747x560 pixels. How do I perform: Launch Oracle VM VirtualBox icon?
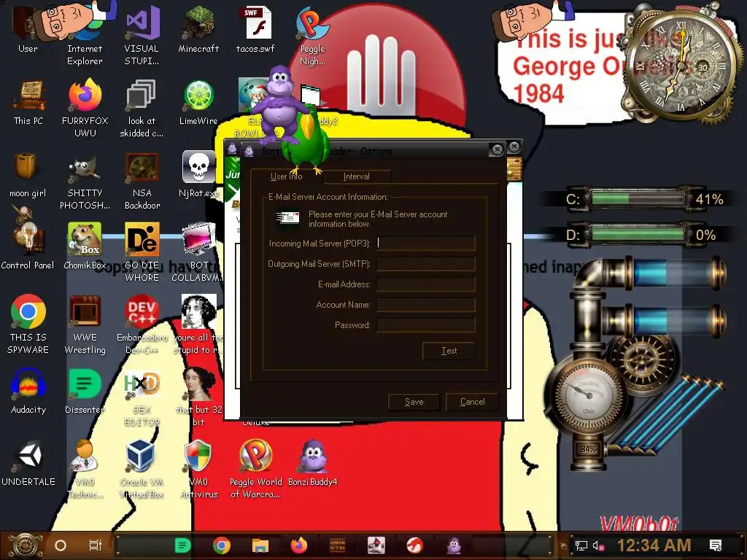142,469
